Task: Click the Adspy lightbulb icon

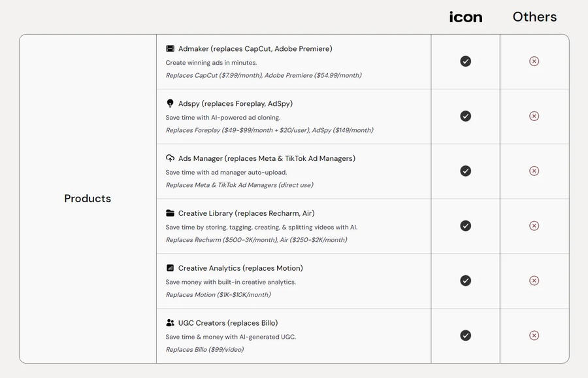Action: pyautogui.click(x=170, y=103)
